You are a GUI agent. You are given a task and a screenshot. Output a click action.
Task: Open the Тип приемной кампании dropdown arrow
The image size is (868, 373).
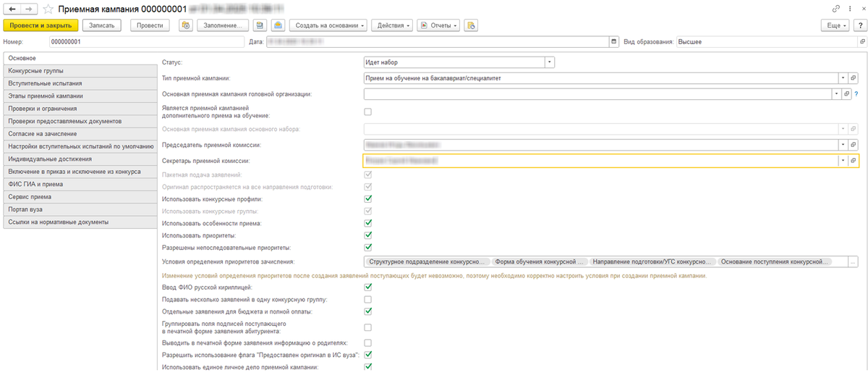(x=843, y=77)
